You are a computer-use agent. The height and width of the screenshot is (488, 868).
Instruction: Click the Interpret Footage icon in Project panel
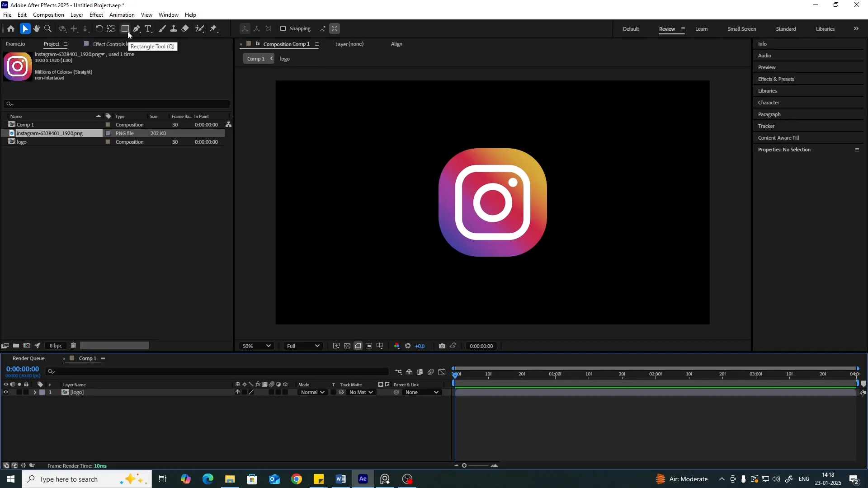tap(5, 346)
